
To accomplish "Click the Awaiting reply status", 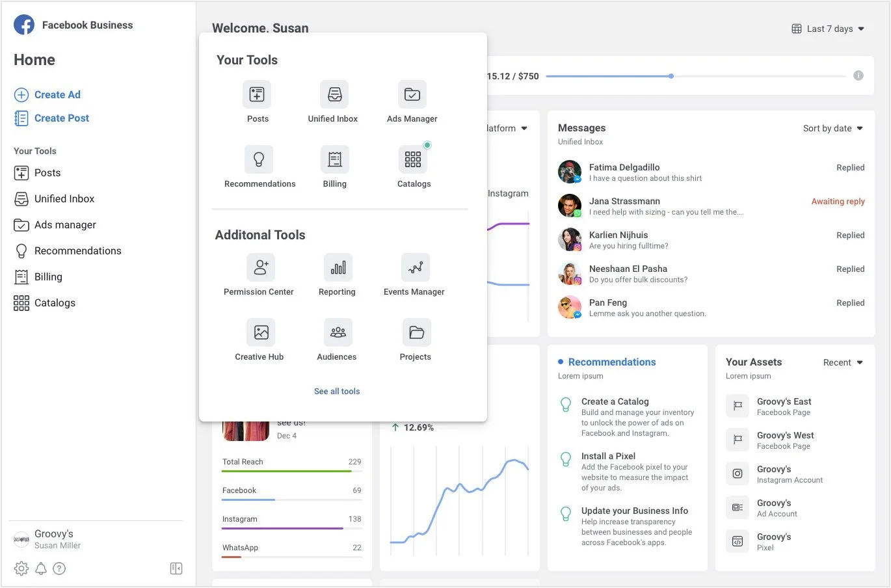I will [x=838, y=202].
